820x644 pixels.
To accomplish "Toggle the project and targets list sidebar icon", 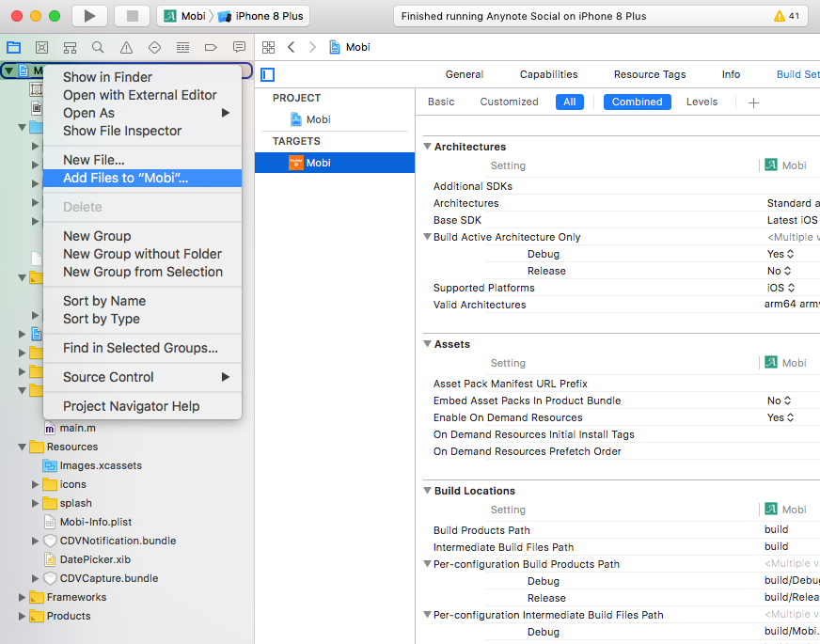I will click(268, 74).
